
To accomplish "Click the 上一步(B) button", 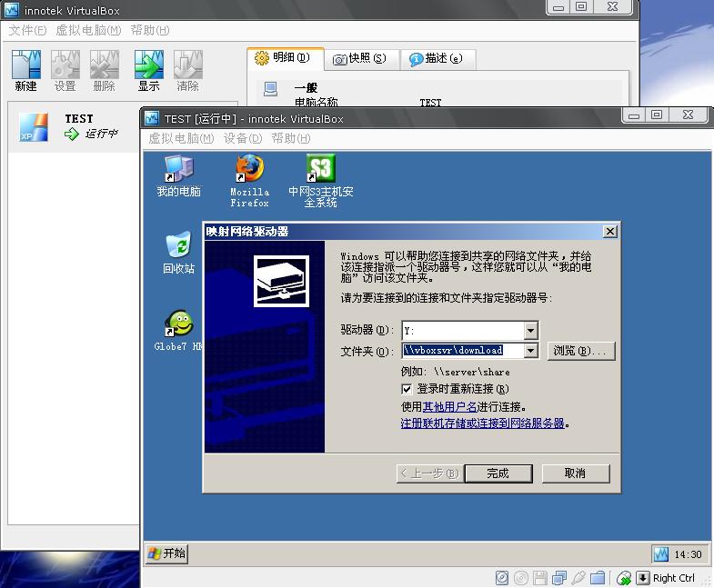I will tap(429, 473).
